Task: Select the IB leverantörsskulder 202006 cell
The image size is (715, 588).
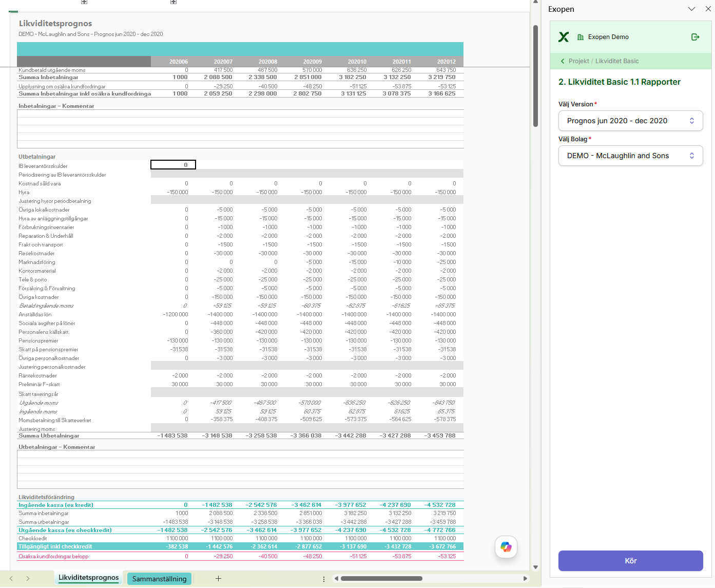Action: (x=173, y=165)
